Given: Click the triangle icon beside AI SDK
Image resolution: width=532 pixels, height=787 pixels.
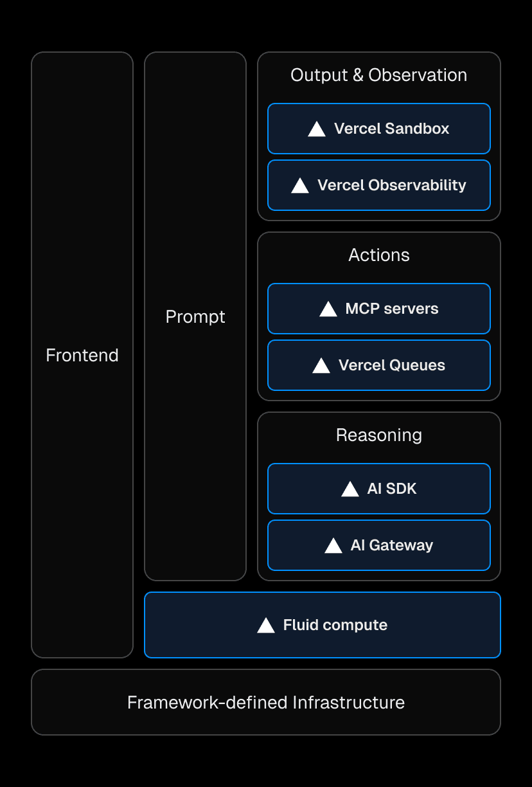Looking at the screenshot, I should tap(350, 489).
